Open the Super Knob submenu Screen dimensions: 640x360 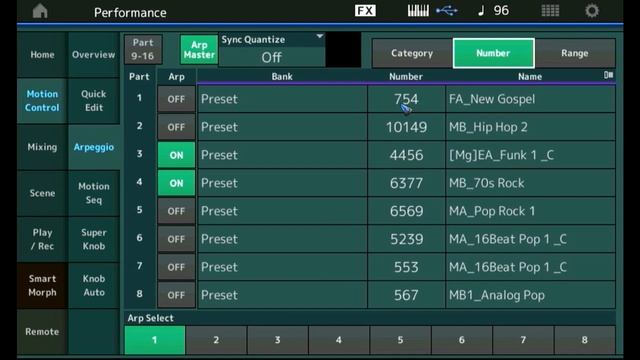(x=94, y=239)
